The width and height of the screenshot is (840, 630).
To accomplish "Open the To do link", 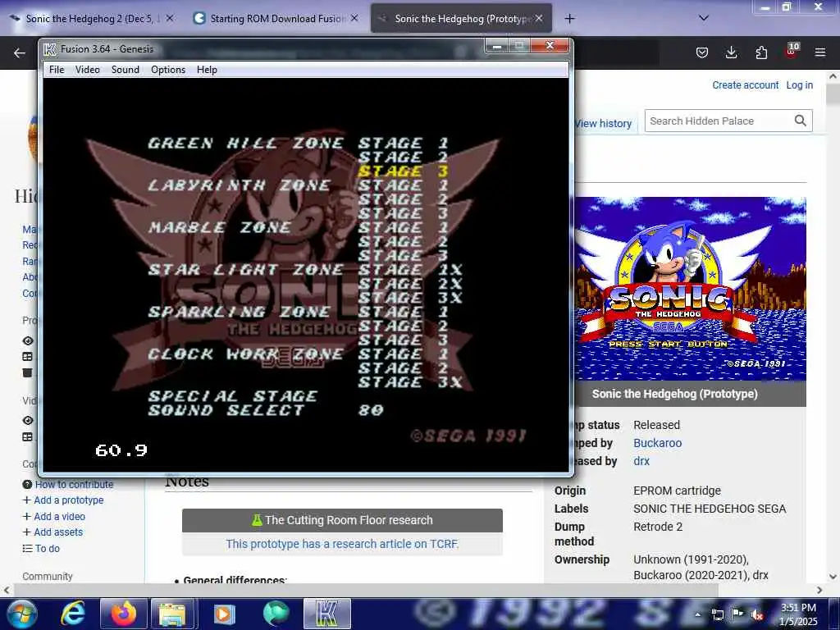I will (x=47, y=549).
